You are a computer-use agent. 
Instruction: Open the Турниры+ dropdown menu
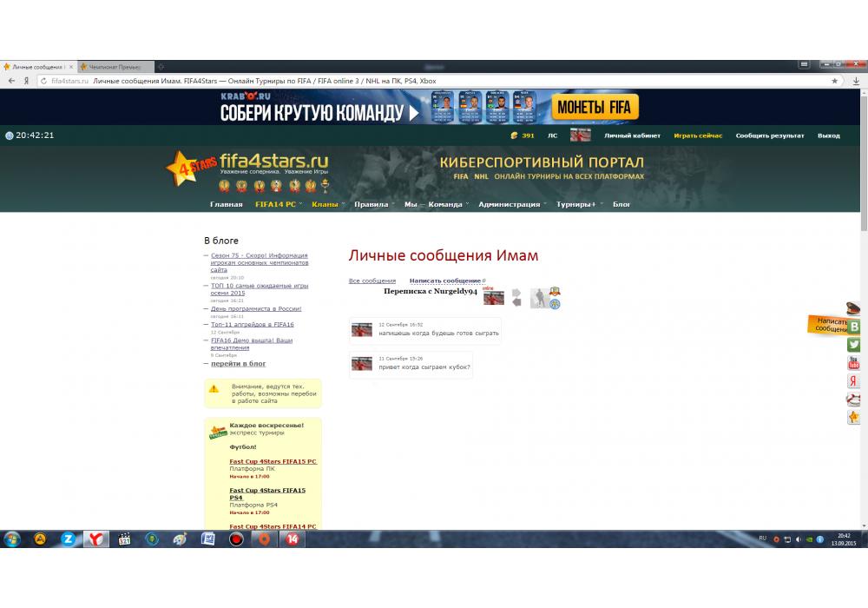576,205
